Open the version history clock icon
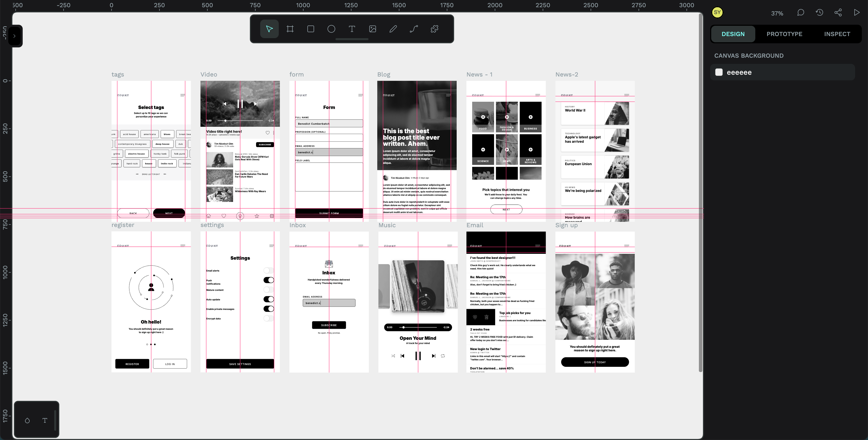 820,13
